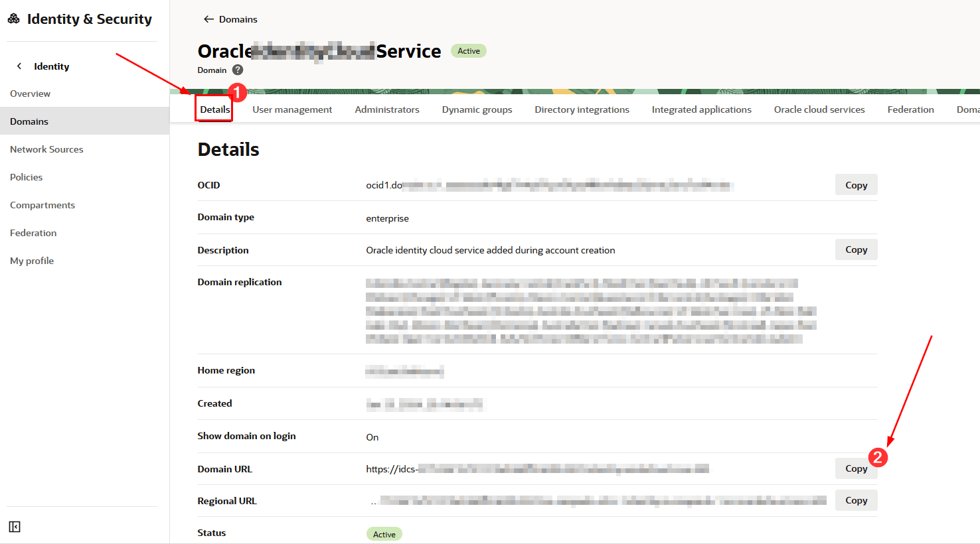
Task: Open Network Sources in the sidebar
Action: [x=46, y=149]
